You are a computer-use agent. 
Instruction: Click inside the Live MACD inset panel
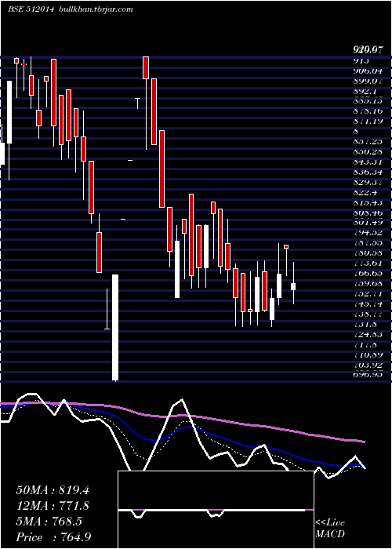(216, 510)
